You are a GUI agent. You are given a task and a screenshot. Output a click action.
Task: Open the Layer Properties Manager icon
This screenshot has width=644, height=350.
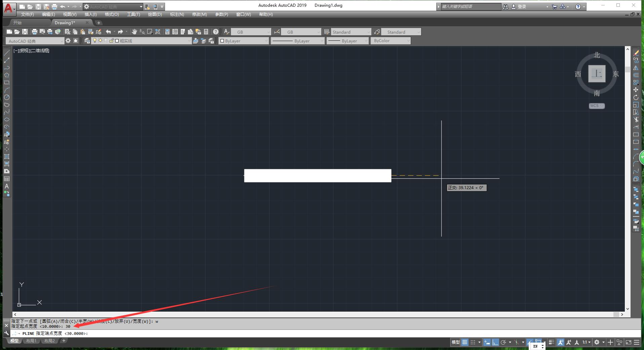(x=87, y=41)
